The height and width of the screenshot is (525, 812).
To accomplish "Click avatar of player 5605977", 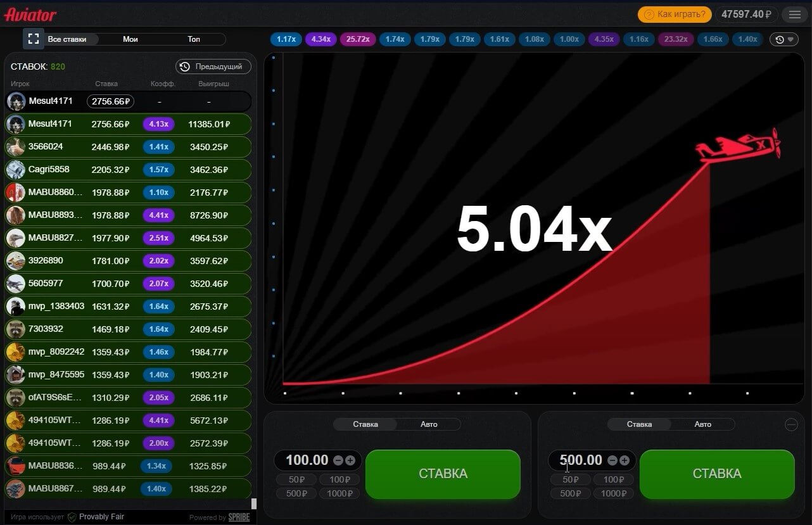I will click(x=16, y=284).
